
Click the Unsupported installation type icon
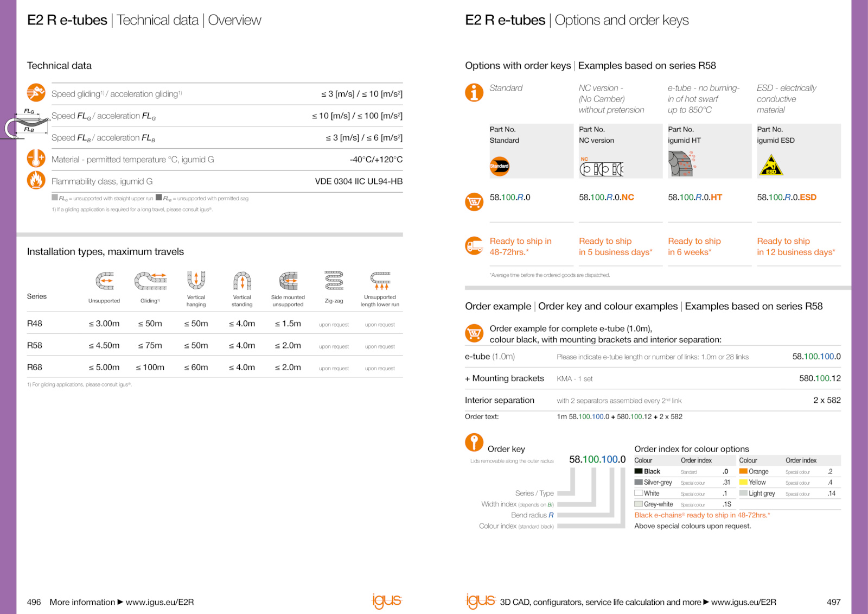[105, 281]
